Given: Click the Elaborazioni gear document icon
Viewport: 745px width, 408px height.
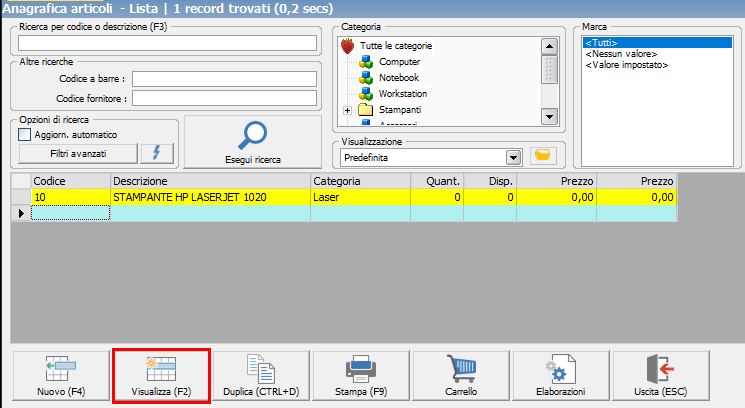Looking at the screenshot, I should 561,369.
